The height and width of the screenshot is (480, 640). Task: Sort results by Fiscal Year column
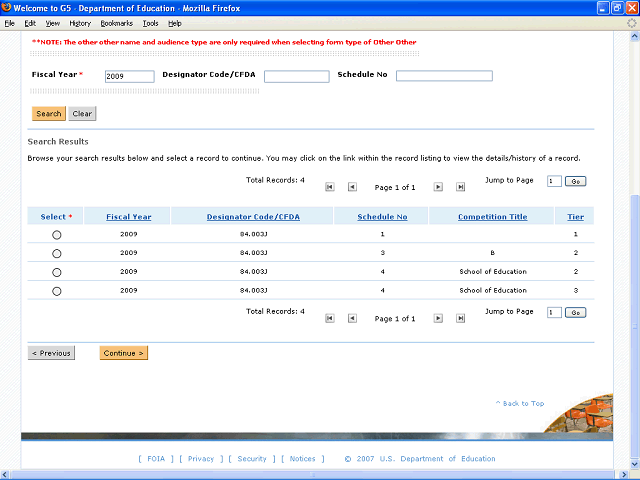[x=129, y=217]
